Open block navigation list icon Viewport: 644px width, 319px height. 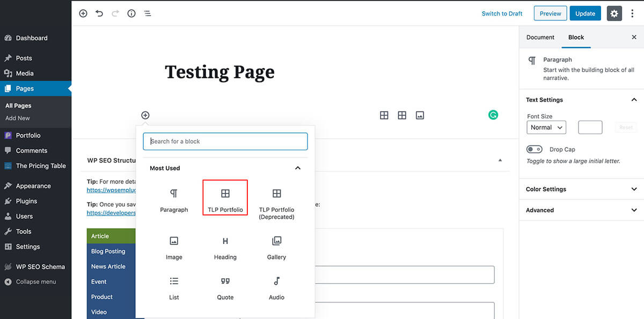pyautogui.click(x=148, y=13)
